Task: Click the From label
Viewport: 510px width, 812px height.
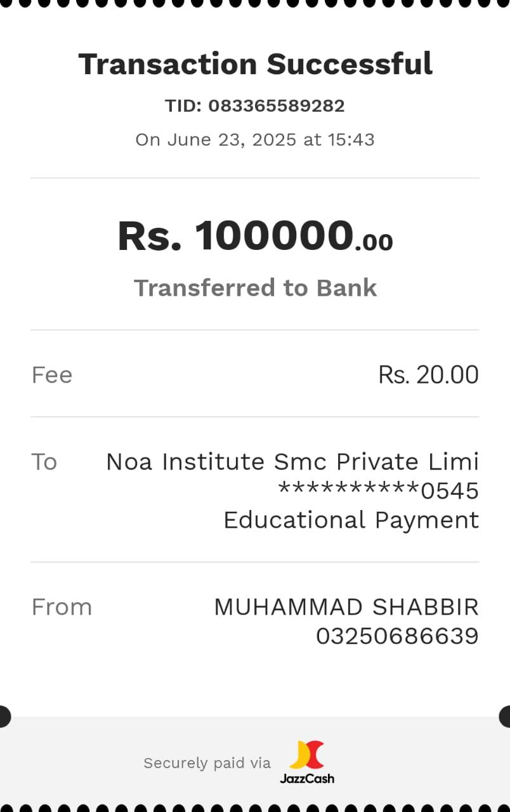Action: coord(62,607)
